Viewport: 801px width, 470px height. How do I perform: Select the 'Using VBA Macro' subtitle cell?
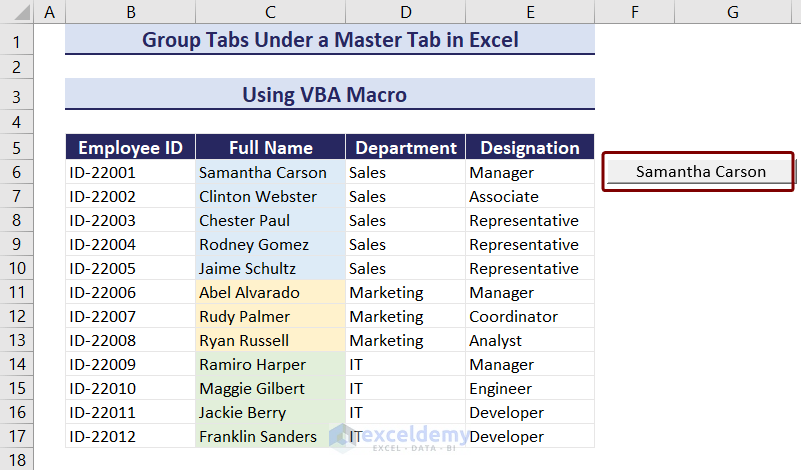[330, 95]
